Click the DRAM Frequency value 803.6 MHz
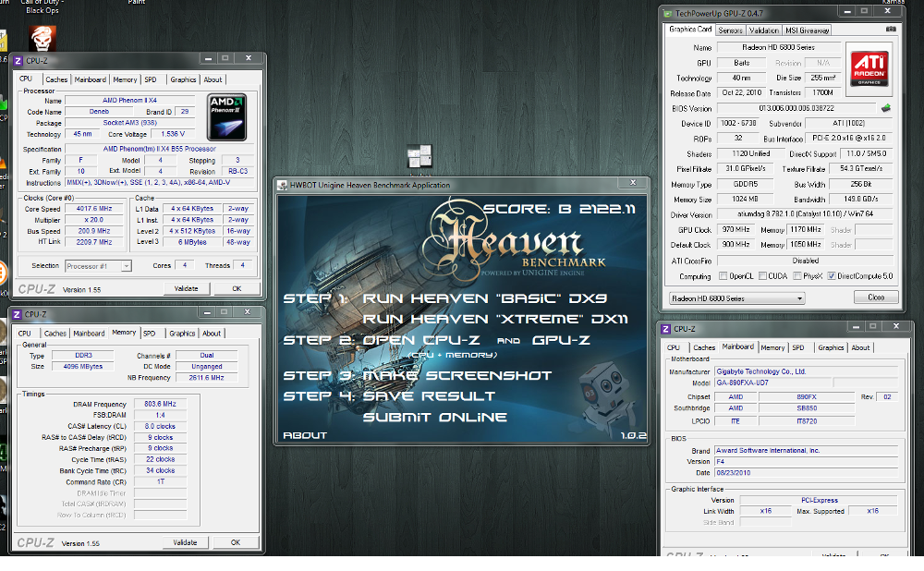 point(160,405)
